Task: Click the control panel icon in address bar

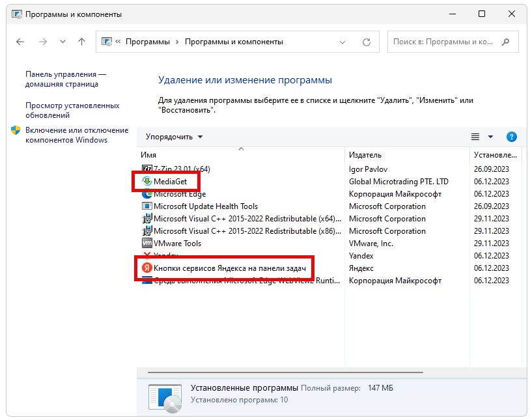Action: tap(107, 42)
